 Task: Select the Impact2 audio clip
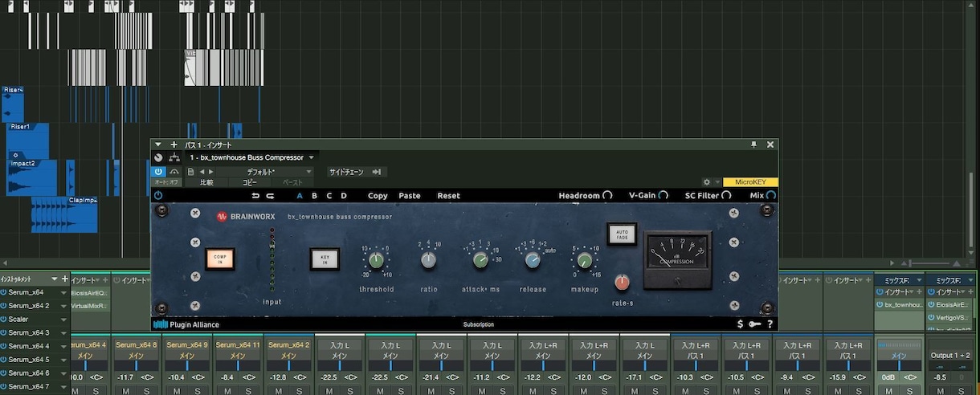pyautogui.click(x=32, y=178)
